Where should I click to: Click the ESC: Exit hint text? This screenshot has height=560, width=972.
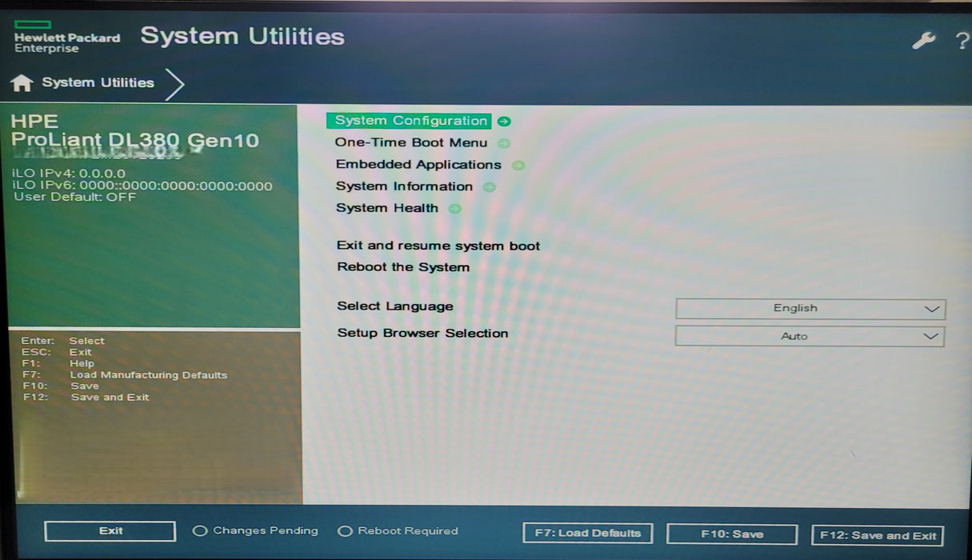coord(57,352)
